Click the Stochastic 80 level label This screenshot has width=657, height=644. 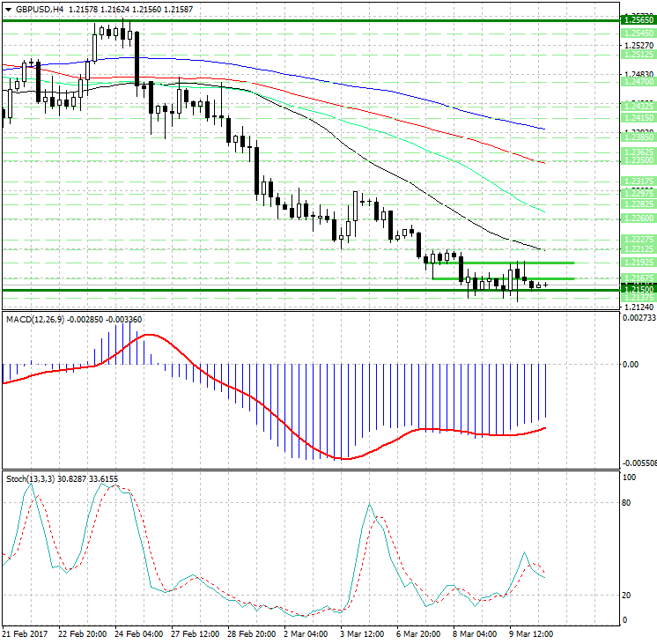(x=626, y=502)
